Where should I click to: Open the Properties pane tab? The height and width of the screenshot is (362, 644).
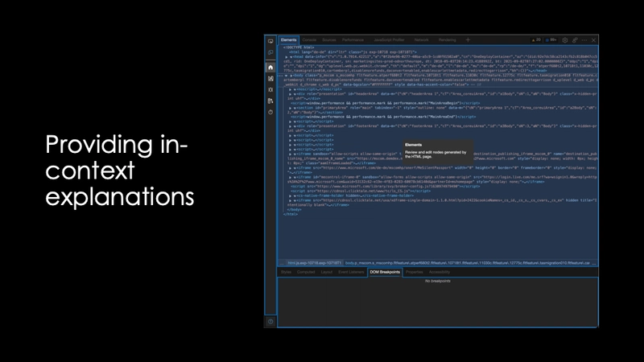tap(414, 272)
